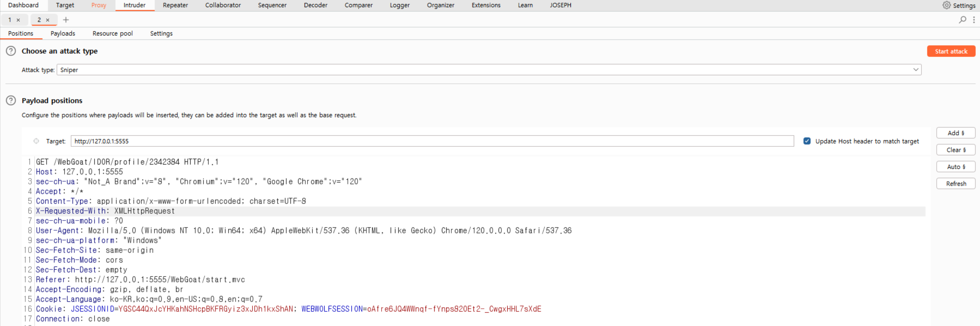Viewport: 980px width, 326px height.
Task: Open the three-dot options menu
Action: pyautogui.click(x=973, y=19)
